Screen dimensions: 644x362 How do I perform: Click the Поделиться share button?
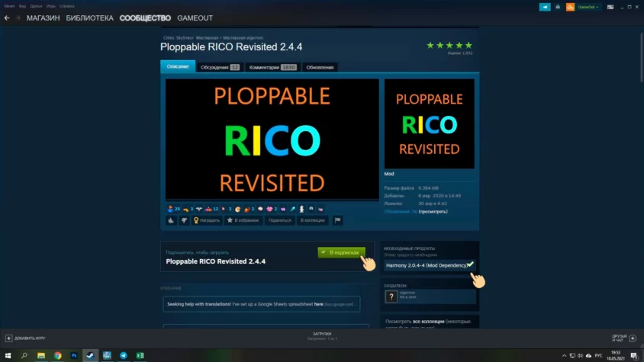[280, 220]
